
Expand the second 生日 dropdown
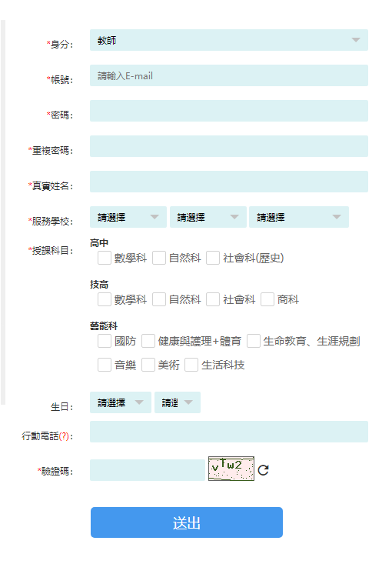[178, 402]
